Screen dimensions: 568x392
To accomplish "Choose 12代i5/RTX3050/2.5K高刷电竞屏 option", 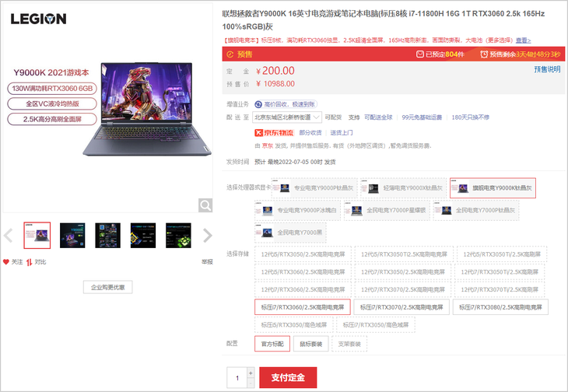I will point(303,254).
